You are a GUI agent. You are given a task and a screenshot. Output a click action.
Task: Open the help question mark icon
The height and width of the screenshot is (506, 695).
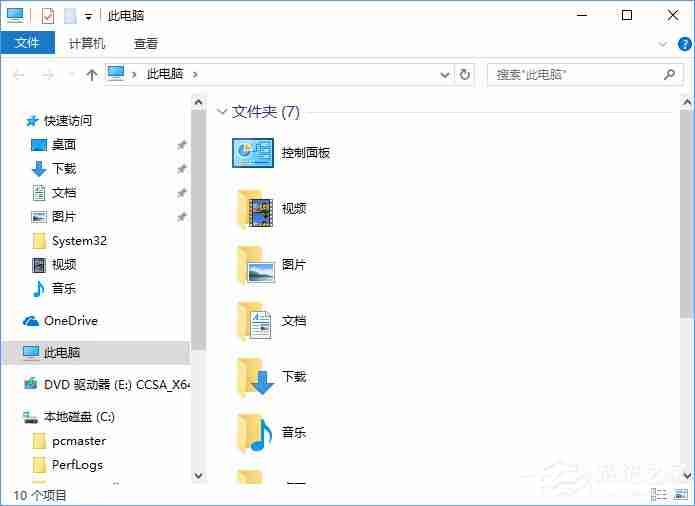[684, 44]
